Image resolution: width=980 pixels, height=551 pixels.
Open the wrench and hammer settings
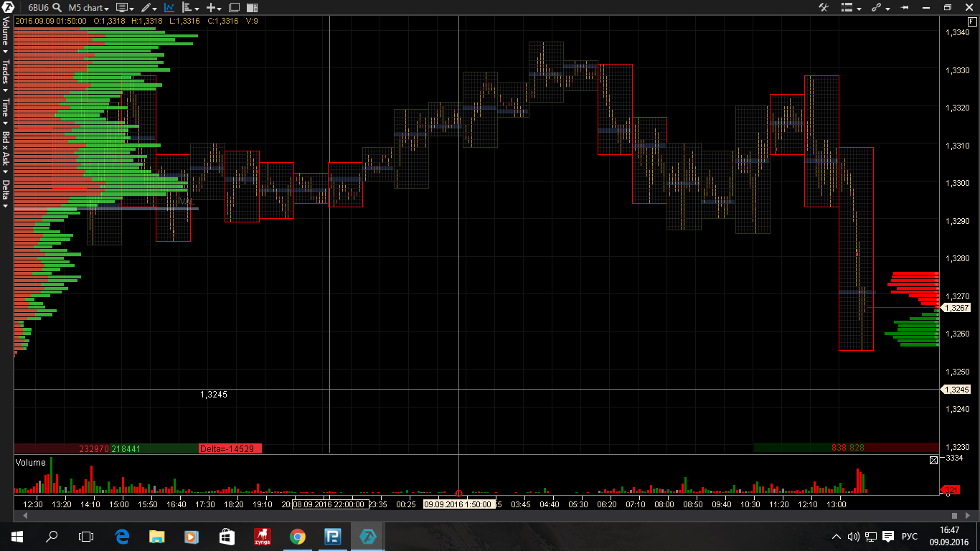click(824, 7)
